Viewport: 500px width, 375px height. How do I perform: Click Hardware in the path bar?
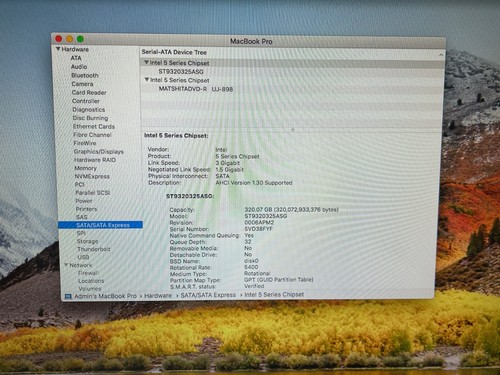click(x=158, y=296)
